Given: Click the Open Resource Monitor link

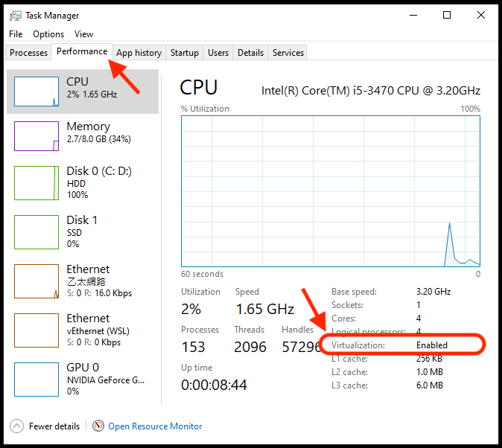Looking at the screenshot, I should click(x=155, y=426).
